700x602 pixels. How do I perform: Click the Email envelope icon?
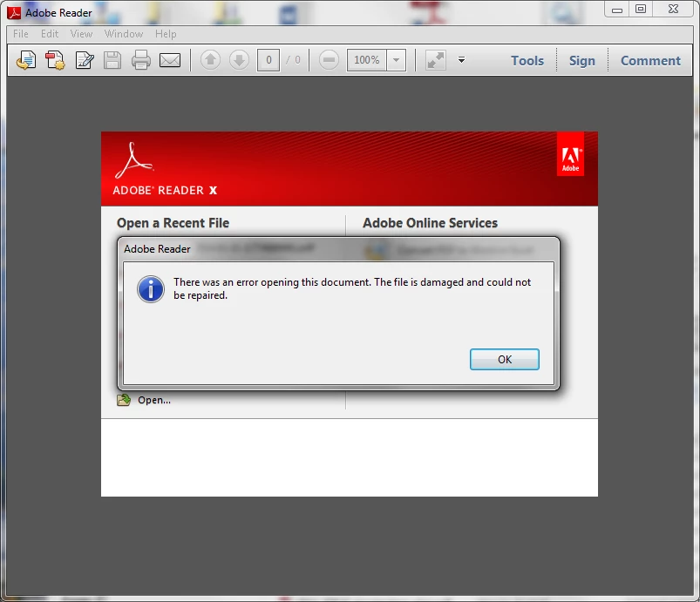[x=170, y=60]
